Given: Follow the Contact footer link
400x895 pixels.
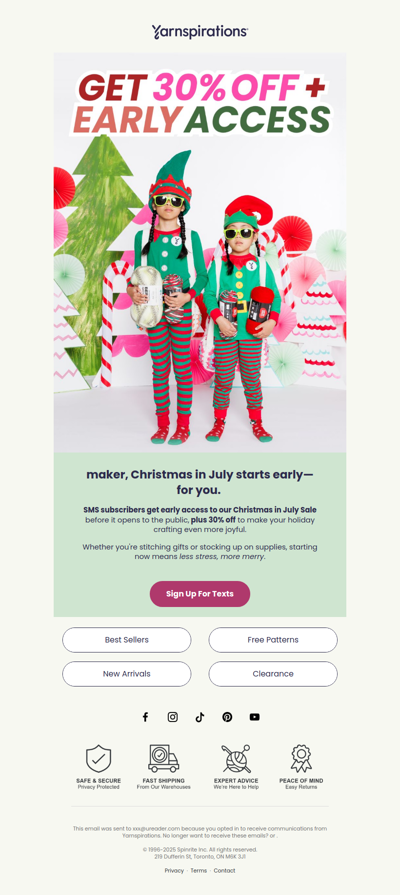Looking at the screenshot, I should (x=224, y=870).
